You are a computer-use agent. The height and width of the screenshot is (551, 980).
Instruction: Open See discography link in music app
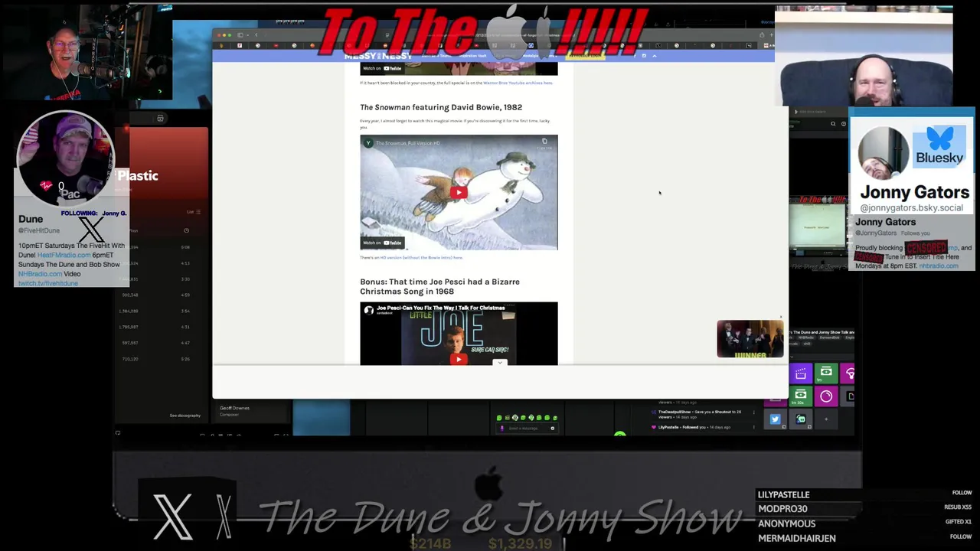click(x=185, y=416)
